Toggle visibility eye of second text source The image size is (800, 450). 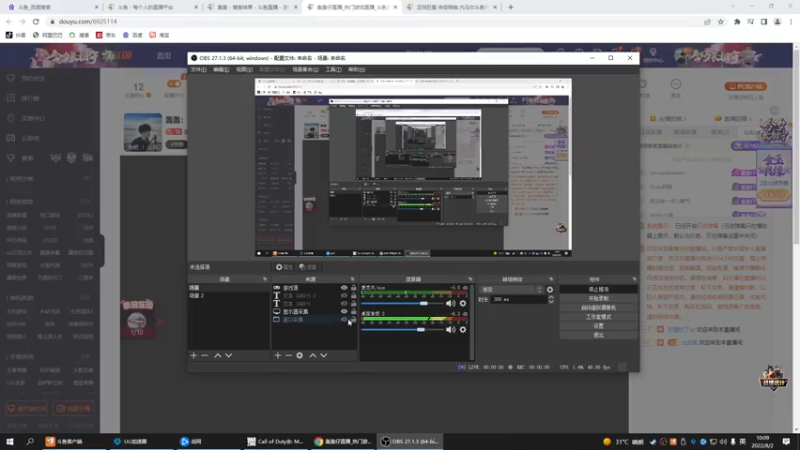coord(344,304)
